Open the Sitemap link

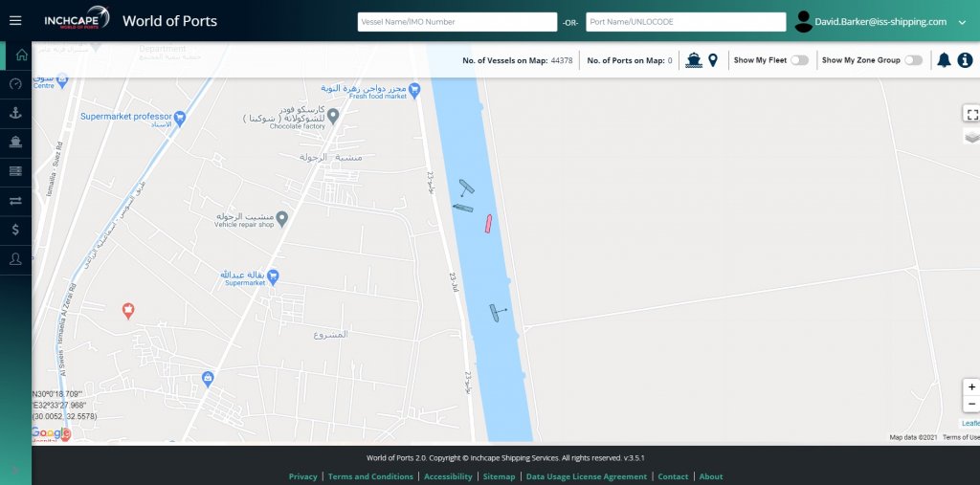[499, 476]
